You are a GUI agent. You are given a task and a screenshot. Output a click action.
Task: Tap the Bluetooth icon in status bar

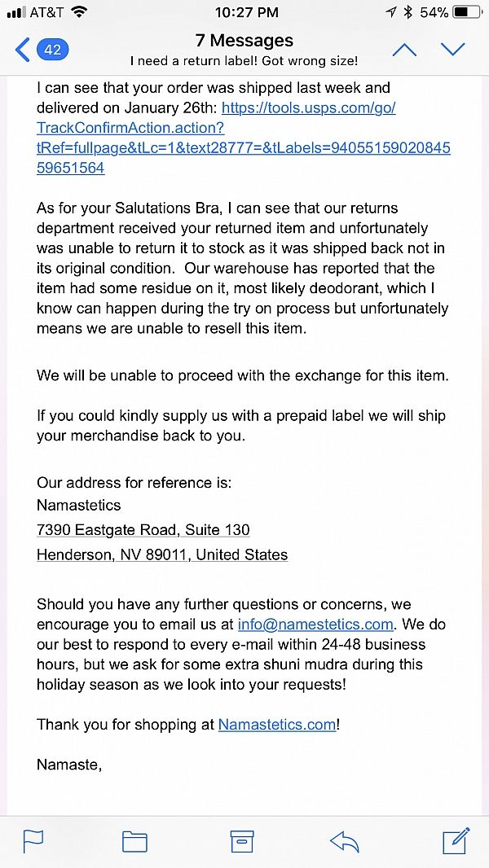click(x=407, y=12)
